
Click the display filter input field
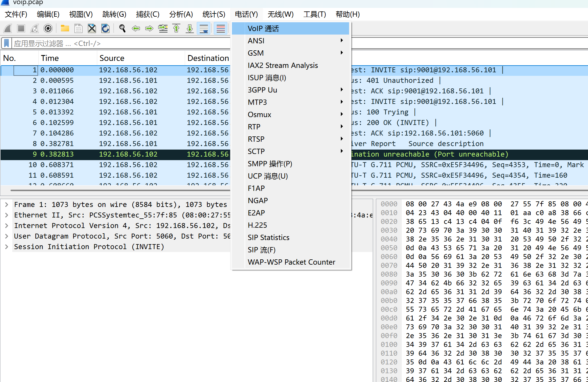click(x=117, y=43)
